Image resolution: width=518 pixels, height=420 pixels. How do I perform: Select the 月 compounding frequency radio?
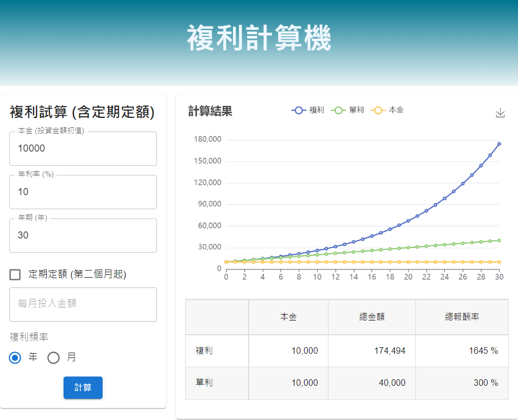[54, 358]
